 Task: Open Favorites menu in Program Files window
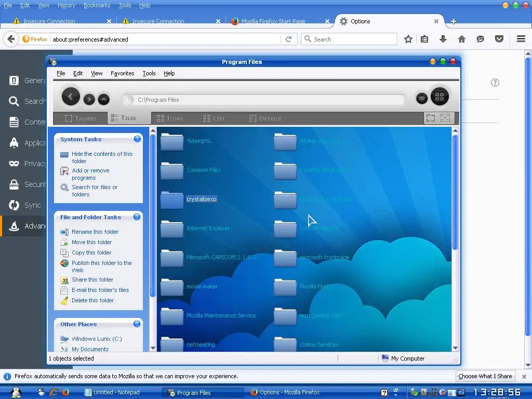click(x=123, y=73)
